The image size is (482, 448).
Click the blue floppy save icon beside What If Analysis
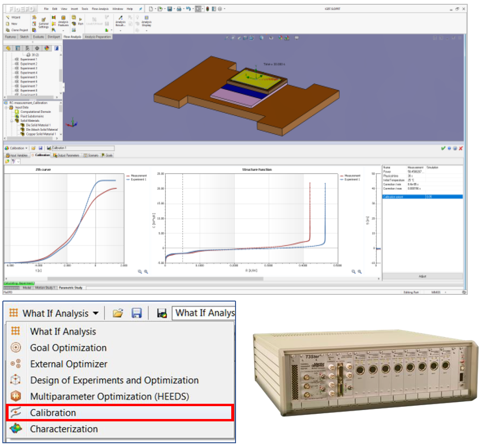click(x=137, y=313)
